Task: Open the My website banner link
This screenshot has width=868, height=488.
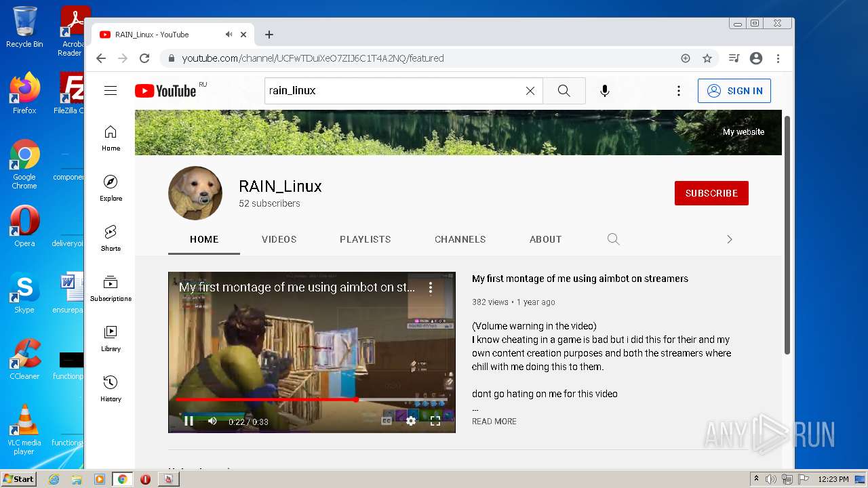Action: click(743, 132)
